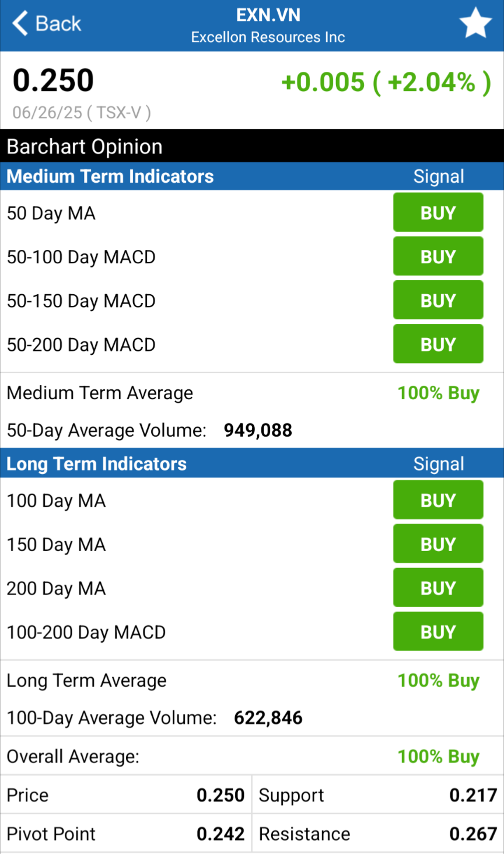Tap the Barchart Opinion section header
The image size is (504, 854).
[x=85, y=147]
